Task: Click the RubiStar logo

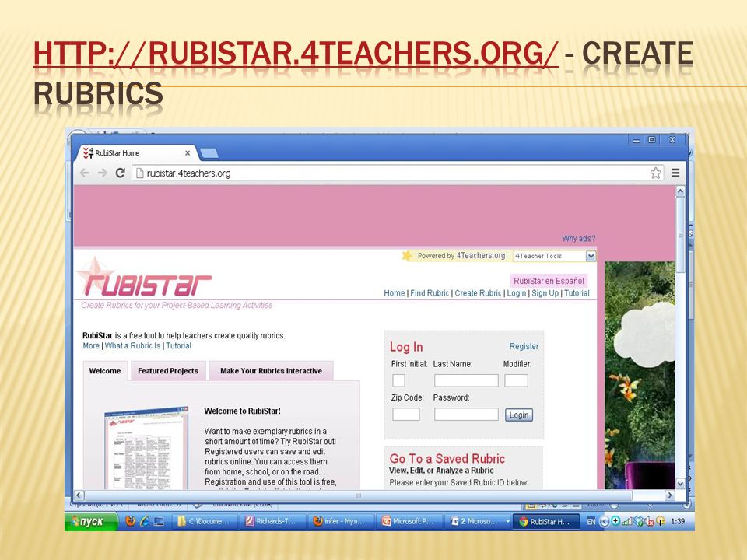Action: 144,279
